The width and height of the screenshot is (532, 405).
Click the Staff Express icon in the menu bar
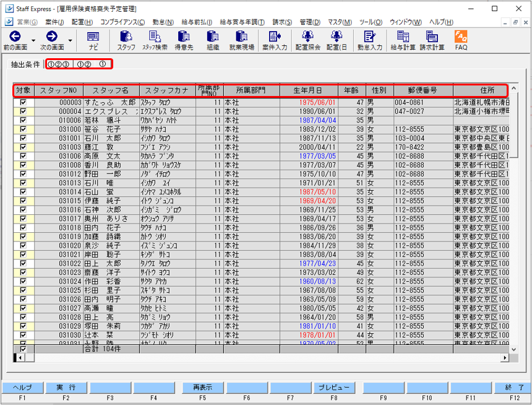[x=9, y=22]
